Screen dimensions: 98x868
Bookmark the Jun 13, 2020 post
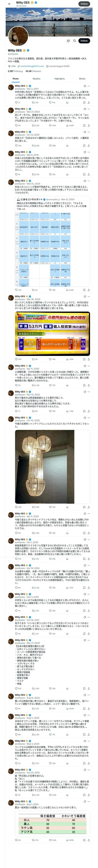pyautogui.click(x=84, y=146)
